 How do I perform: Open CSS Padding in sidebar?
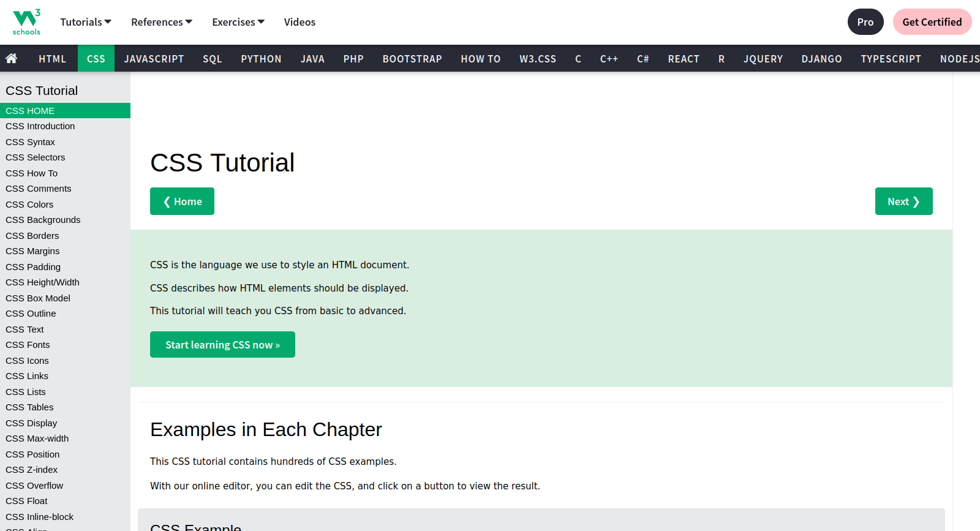tap(65, 267)
